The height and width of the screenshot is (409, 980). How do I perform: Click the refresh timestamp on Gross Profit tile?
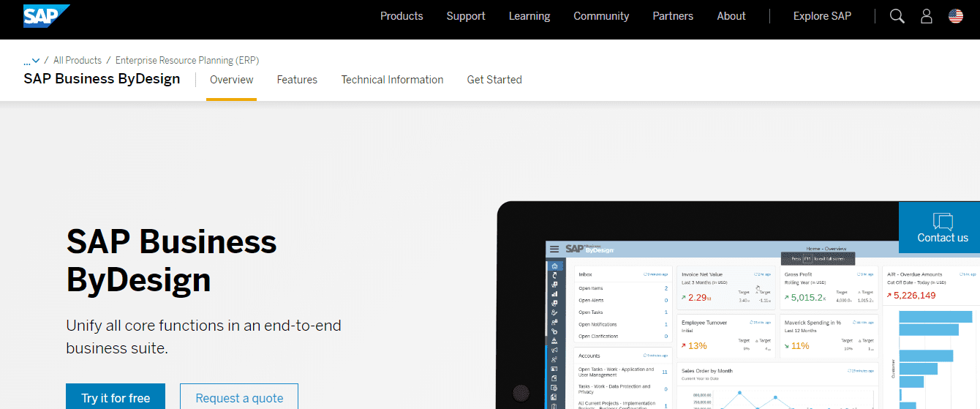pos(866,274)
